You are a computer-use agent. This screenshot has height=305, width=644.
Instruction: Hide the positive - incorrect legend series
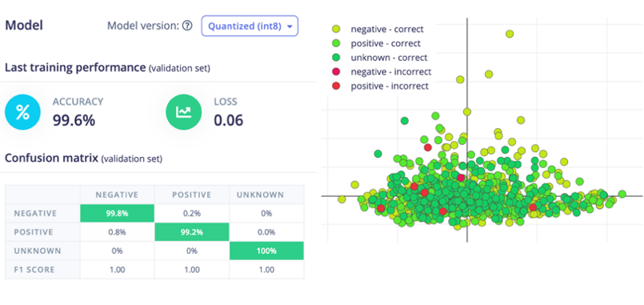coord(382,86)
